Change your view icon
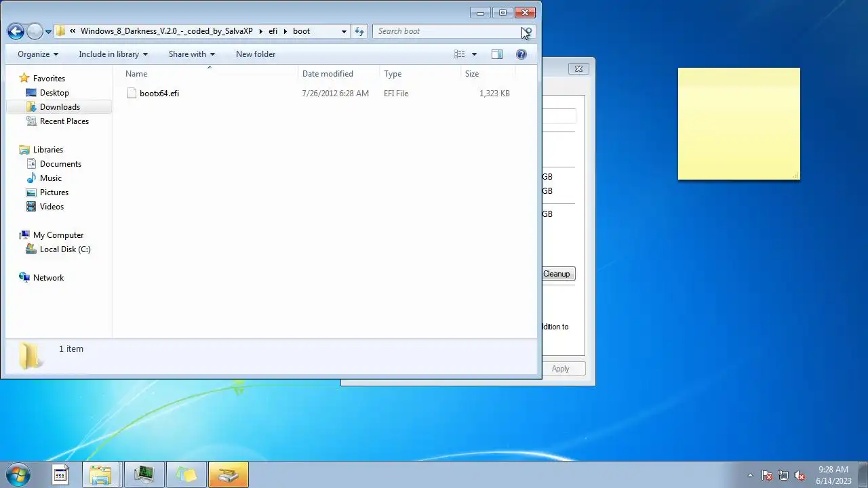This screenshot has height=488, width=868. [x=460, y=54]
